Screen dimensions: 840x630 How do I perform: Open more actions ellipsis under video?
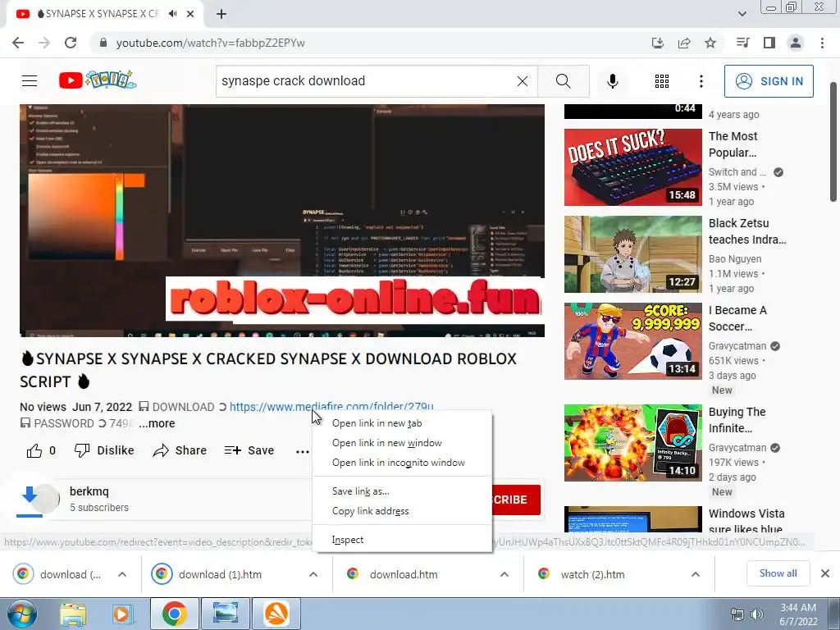(x=303, y=451)
